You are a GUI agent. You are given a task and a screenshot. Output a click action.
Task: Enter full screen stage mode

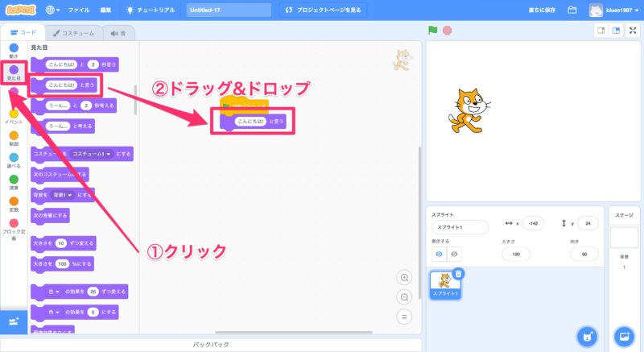coord(632,31)
